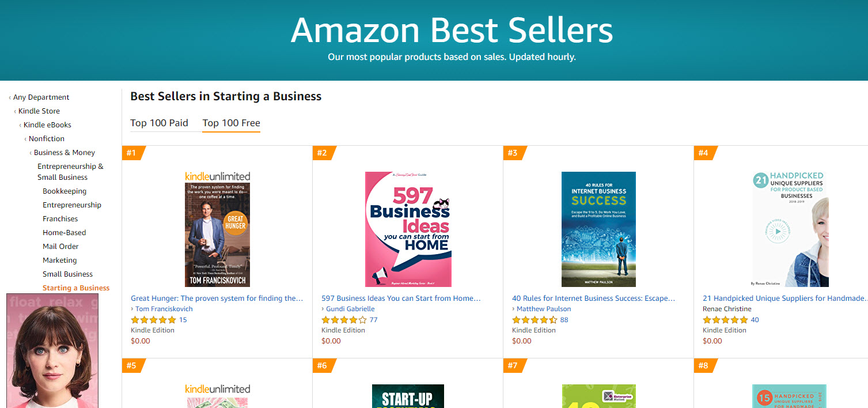Click the sidebar advertisement showing a woman with bangs
868x408 pixels.
[x=52, y=351]
